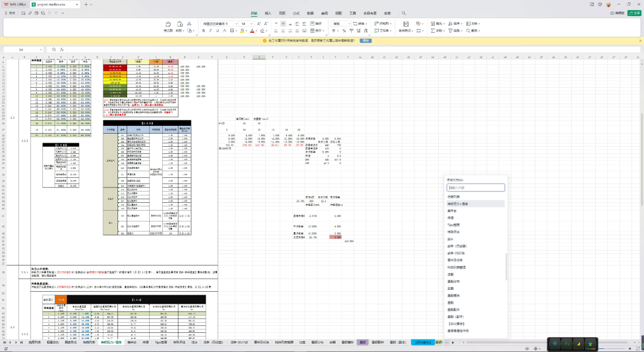Click the blue 更新 button in notification bar
This screenshot has height=352, width=644.
pos(365,41)
